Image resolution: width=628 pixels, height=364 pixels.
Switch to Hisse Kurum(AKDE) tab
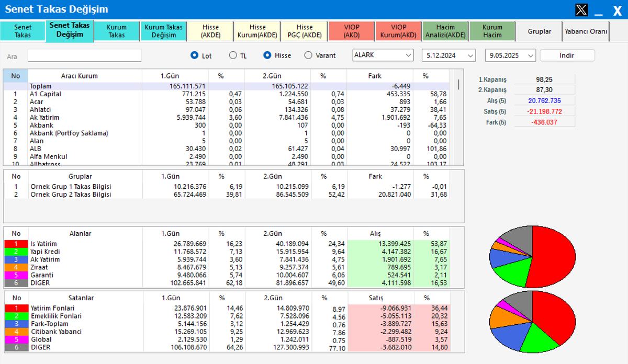pos(257,31)
